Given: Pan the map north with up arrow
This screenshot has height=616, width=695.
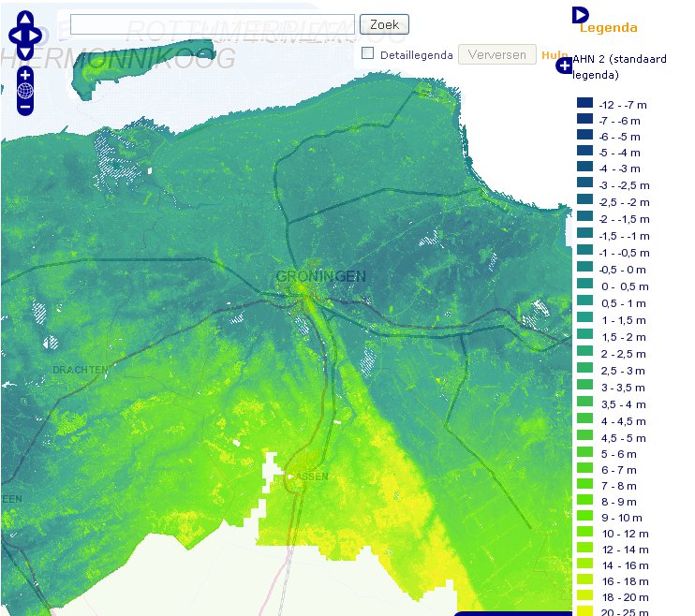Looking at the screenshot, I should click(25, 21).
